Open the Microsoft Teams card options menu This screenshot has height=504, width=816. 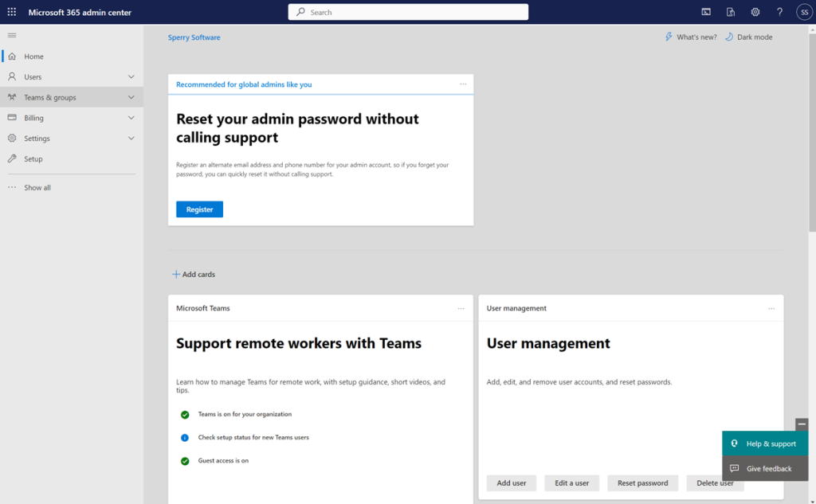tap(461, 308)
